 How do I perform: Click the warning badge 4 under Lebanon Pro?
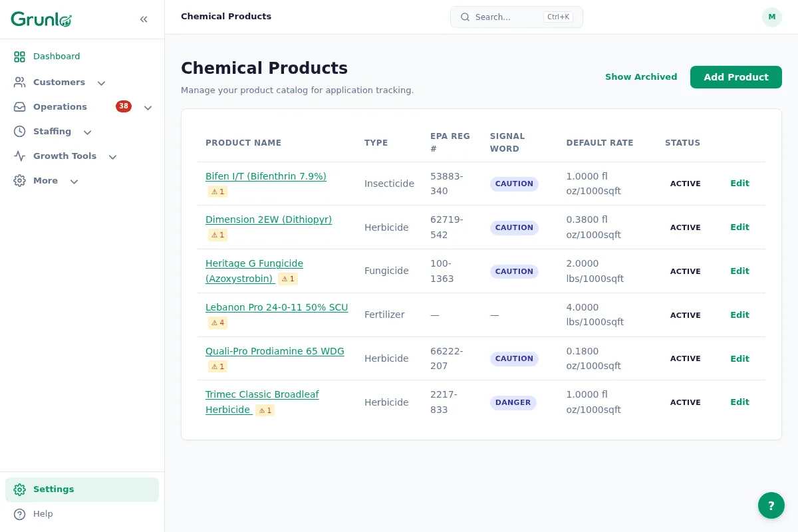(218, 323)
